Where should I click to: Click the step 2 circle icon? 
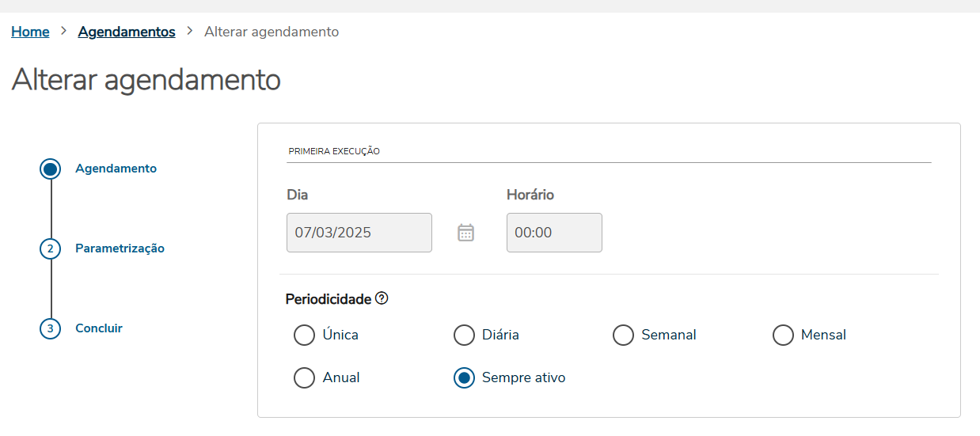[x=51, y=248]
